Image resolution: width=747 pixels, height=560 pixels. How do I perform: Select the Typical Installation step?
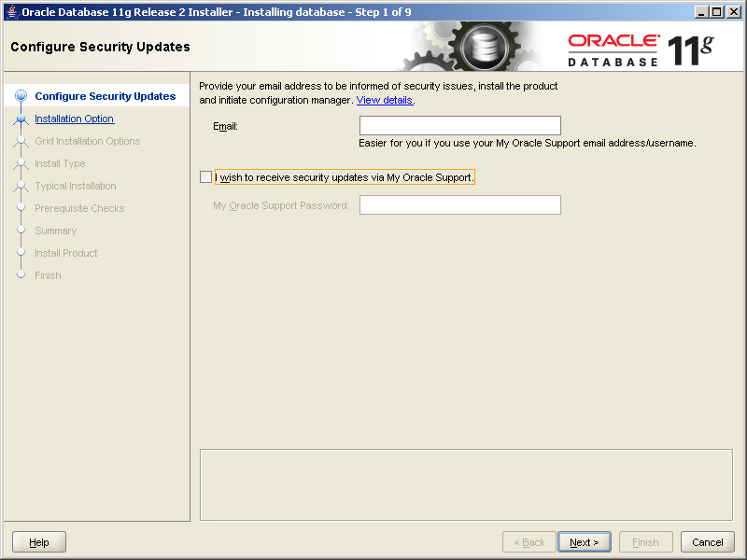[x=76, y=186]
